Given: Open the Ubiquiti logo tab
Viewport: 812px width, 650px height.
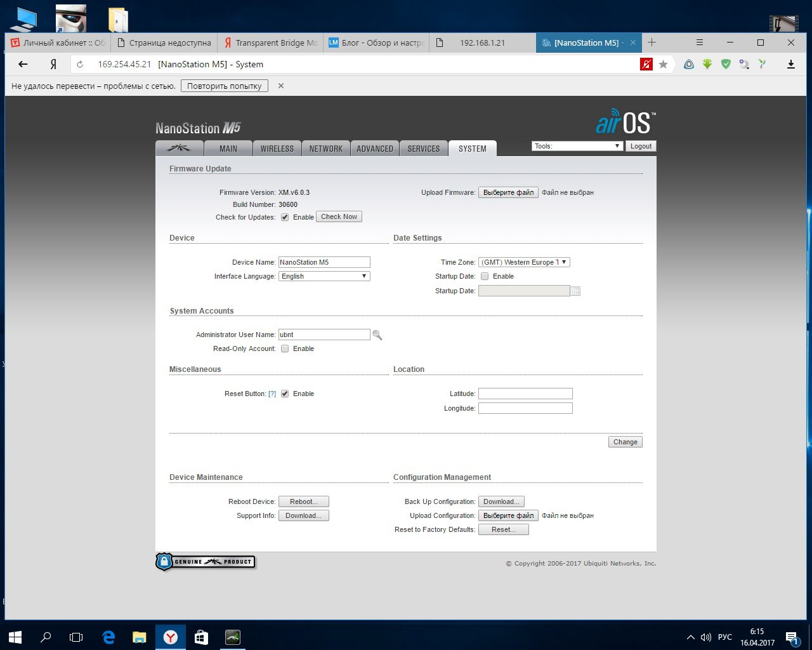Looking at the screenshot, I should 180,149.
